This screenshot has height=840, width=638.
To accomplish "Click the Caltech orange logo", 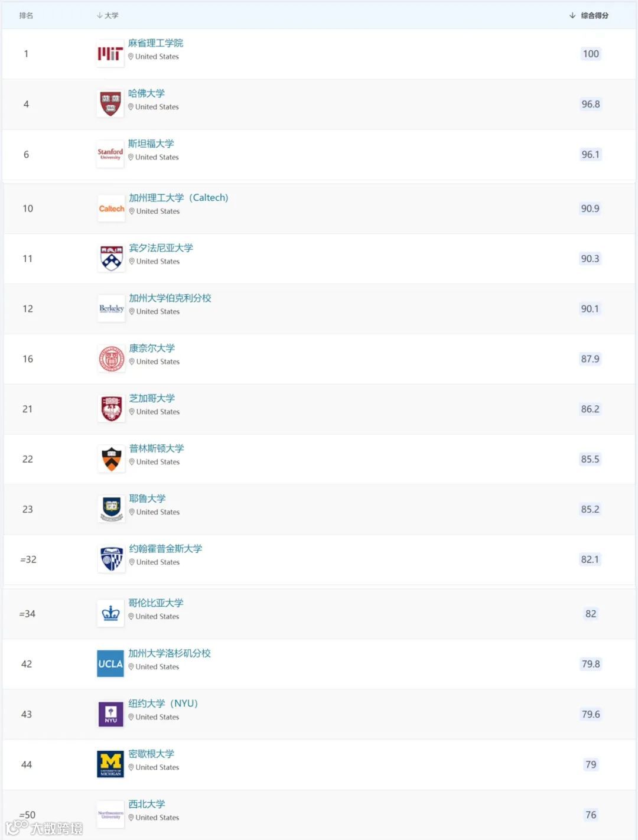I will (111, 209).
